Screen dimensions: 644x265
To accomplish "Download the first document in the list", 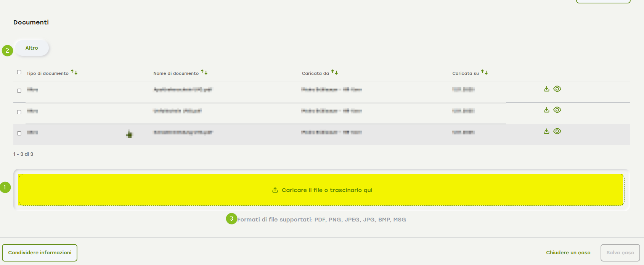I will [x=546, y=89].
